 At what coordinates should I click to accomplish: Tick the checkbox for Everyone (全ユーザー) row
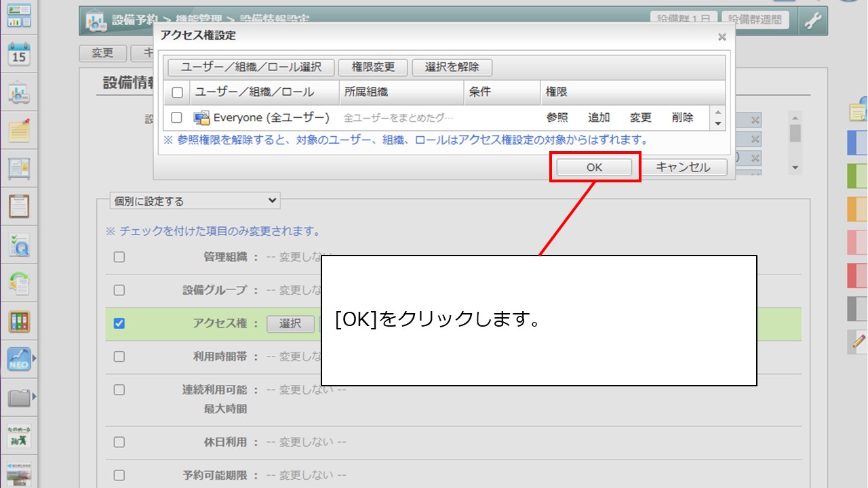click(176, 118)
